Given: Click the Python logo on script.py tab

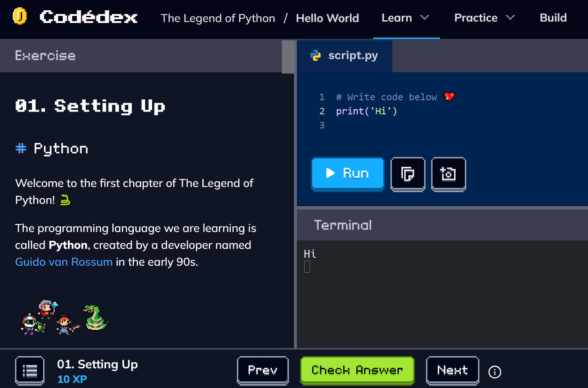Looking at the screenshot, I should [316, 56].
